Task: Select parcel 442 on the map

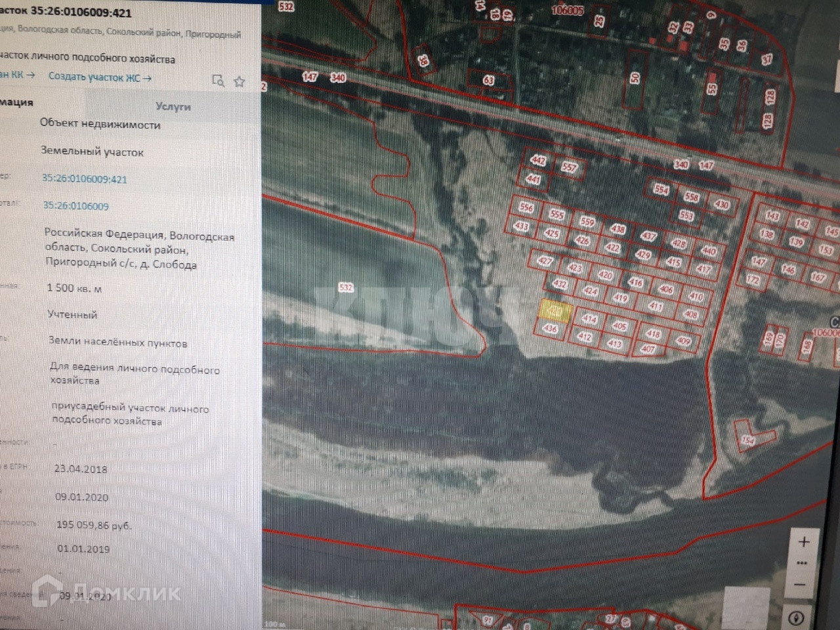Action: tap(538, 161)
